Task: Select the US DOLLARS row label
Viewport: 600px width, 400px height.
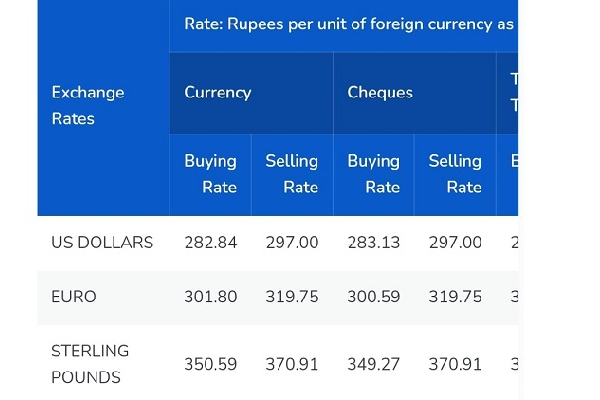Action: 102,243
